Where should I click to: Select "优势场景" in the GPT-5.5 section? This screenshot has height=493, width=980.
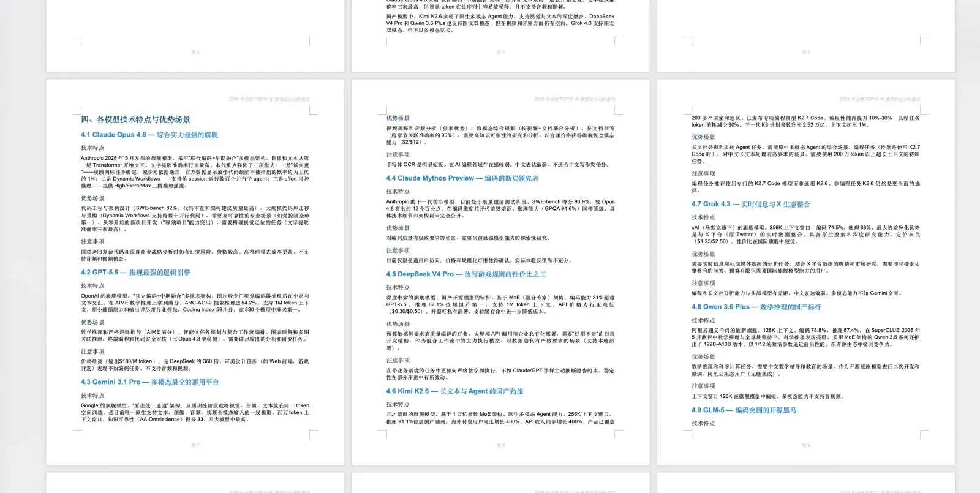[92, 322]
